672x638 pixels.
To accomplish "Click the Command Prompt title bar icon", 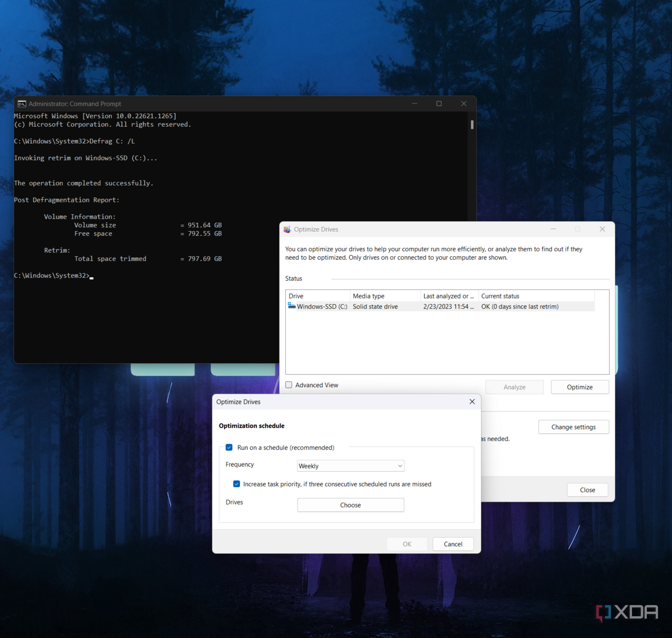I will point(22,104).
